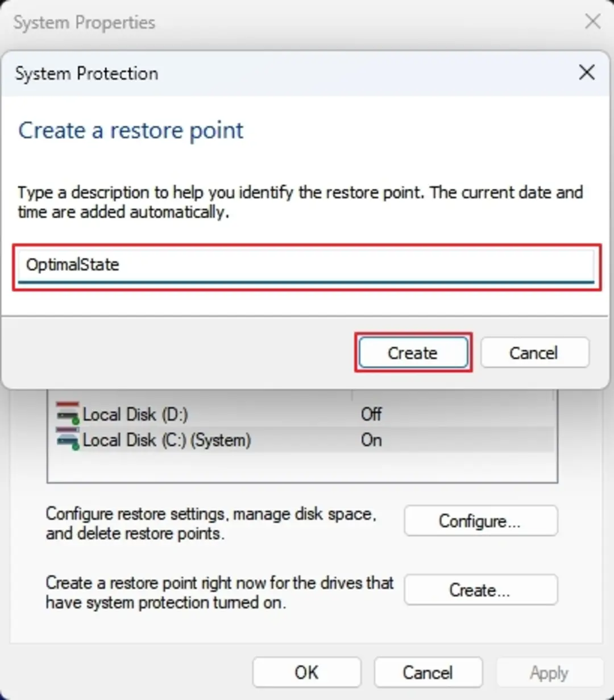The height and width of the screenshot is (700, 614).
Task: Focus the OptimalState description text field
Action: (x=307, y=267)
